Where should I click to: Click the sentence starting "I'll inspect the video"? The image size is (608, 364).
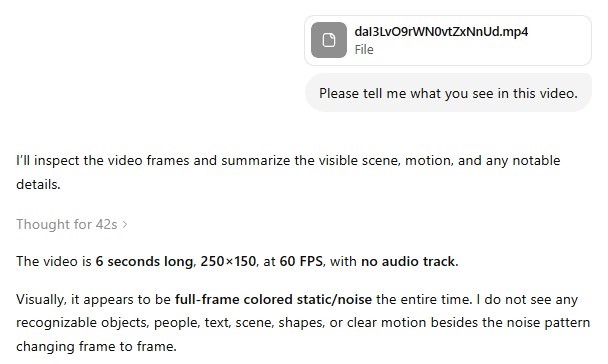(x=288, y=172)
